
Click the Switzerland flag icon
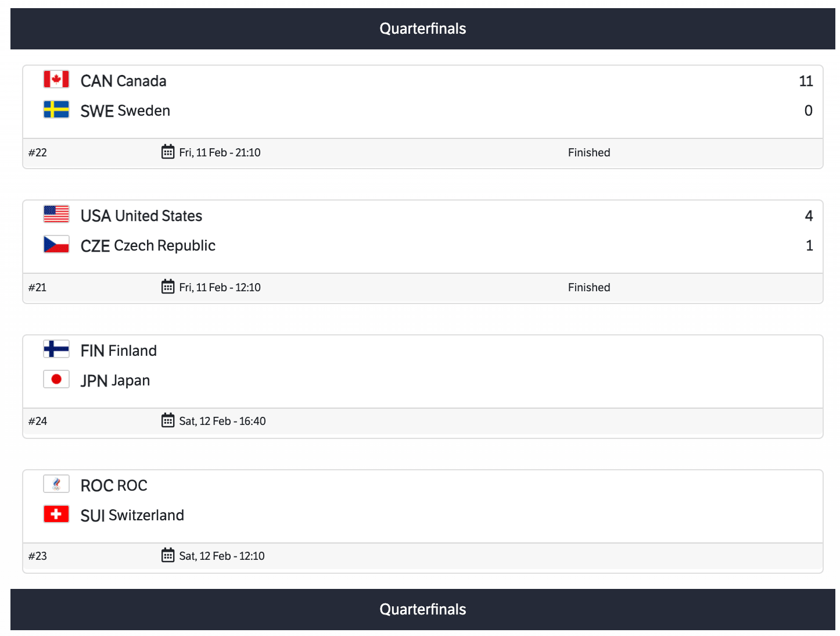tap(56, 514)
